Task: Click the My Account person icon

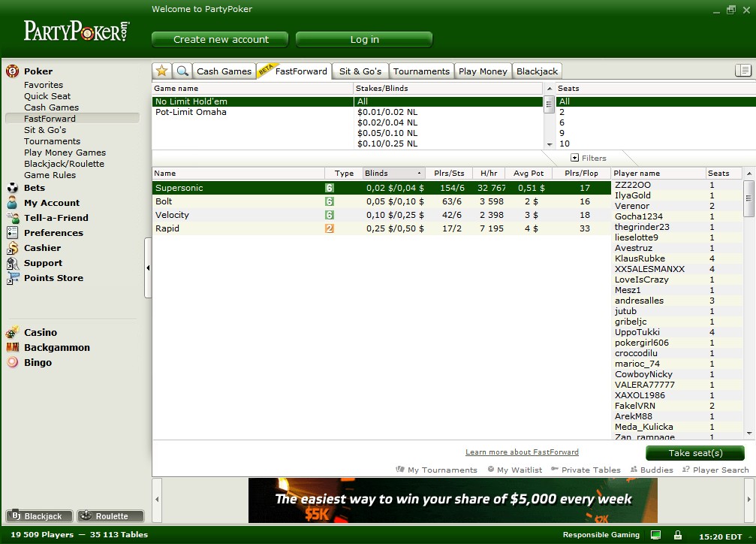Action: [13, 203]
